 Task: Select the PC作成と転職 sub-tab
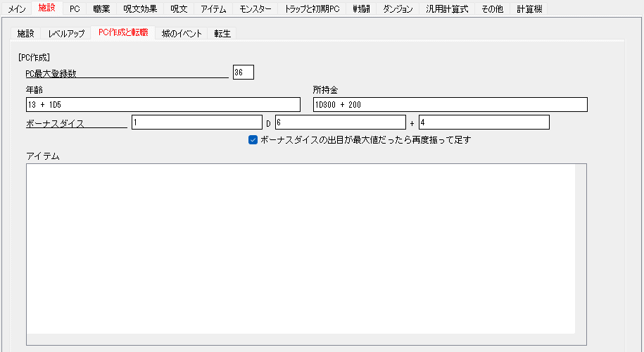[123, 32]
